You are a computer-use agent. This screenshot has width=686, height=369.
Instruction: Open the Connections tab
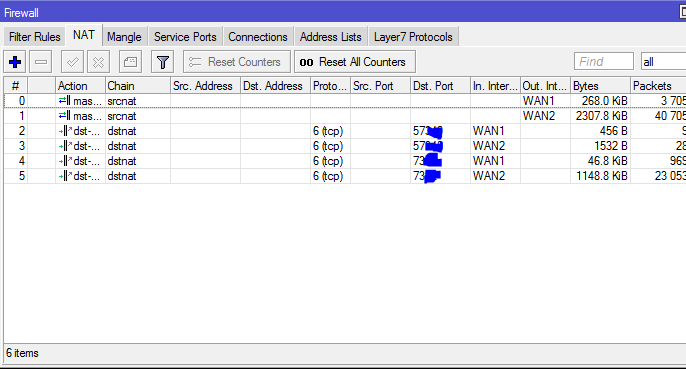point(258,37)
